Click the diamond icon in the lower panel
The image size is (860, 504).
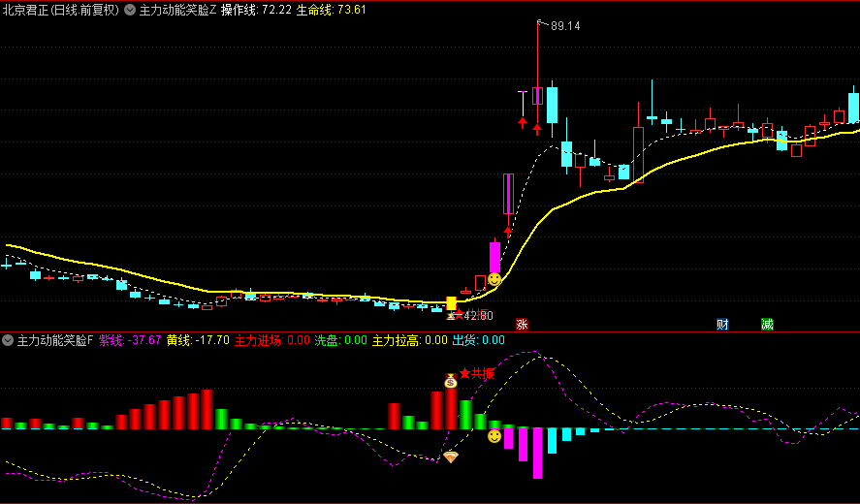pyautogui.click(x=450, y=457)
